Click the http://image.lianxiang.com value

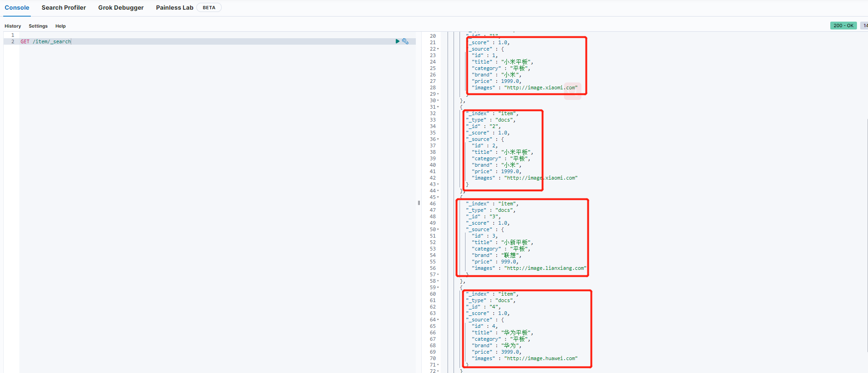545,268
